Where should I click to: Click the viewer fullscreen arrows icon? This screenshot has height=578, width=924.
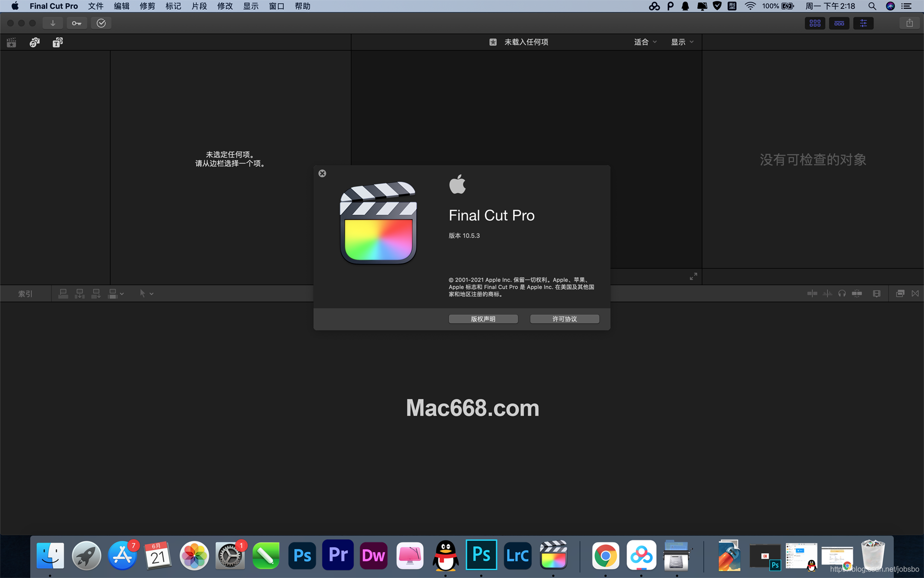click(x=693, y=277)
